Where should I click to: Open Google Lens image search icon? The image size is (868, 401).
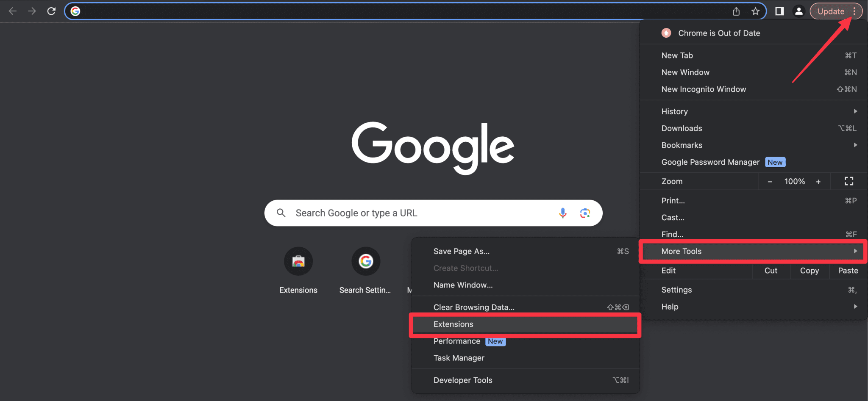coord(585,213)
